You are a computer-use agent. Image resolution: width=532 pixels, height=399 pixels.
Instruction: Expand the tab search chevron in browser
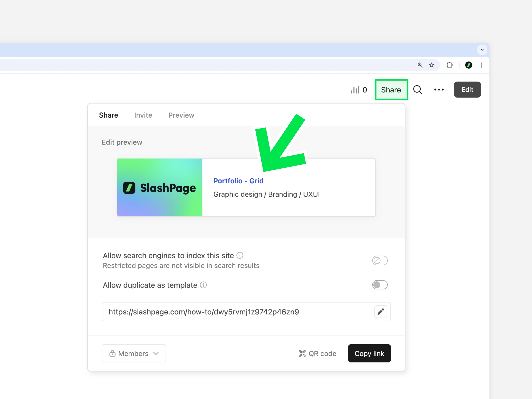pyautogui.click(x=482, y=50)
